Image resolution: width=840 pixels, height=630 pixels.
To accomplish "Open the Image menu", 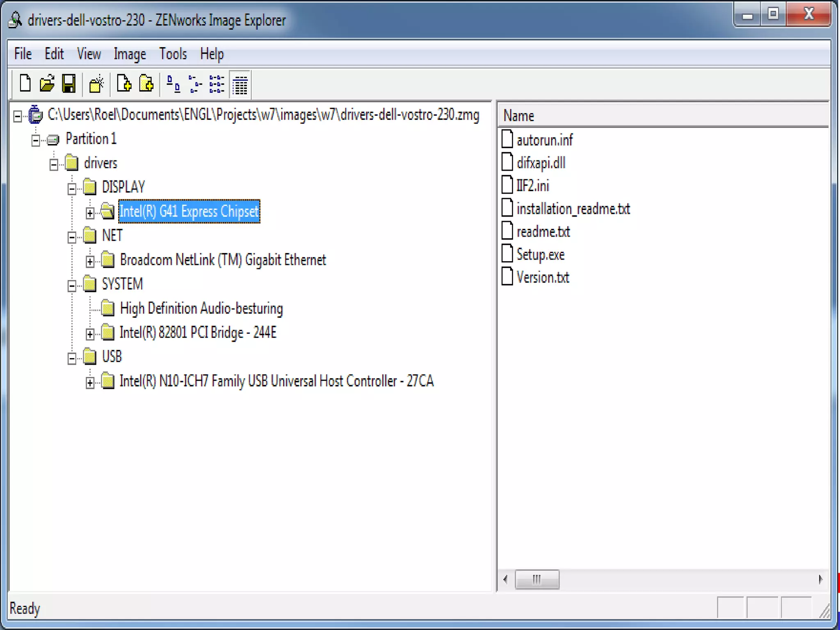I will (130, 54).
